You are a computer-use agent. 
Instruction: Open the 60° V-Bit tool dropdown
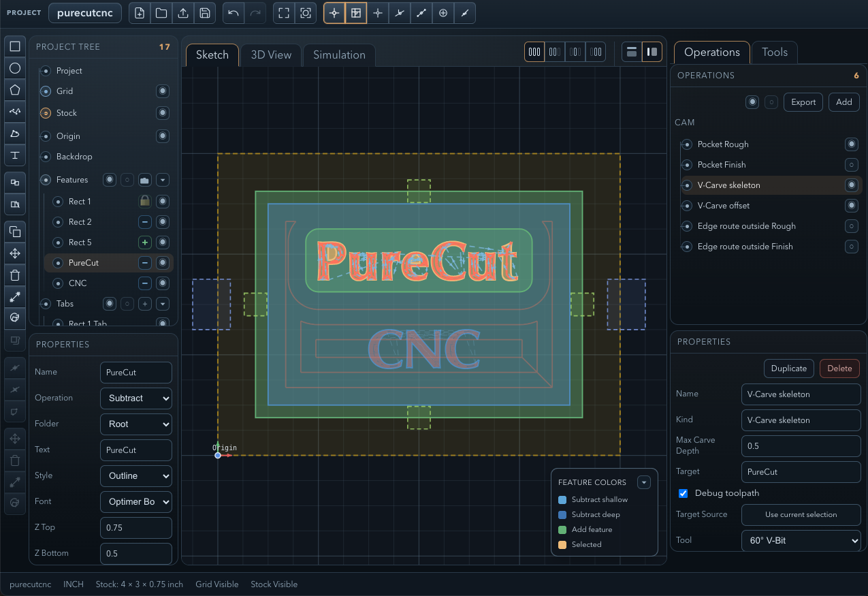(x=801, y=540)
